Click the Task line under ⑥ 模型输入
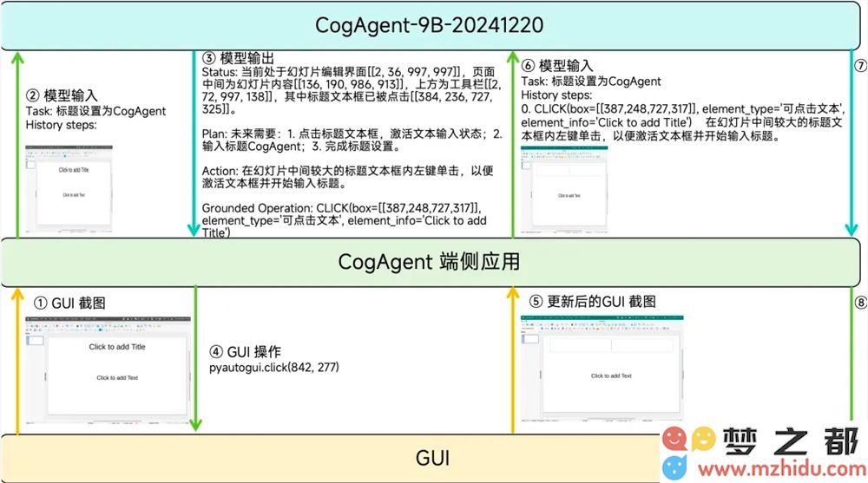Image resolution: width=868 pixels, height=483 pixels. tap(590, 82)
